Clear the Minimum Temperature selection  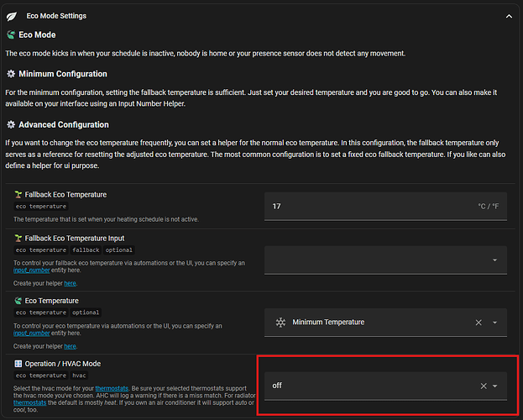pos(479,323)
